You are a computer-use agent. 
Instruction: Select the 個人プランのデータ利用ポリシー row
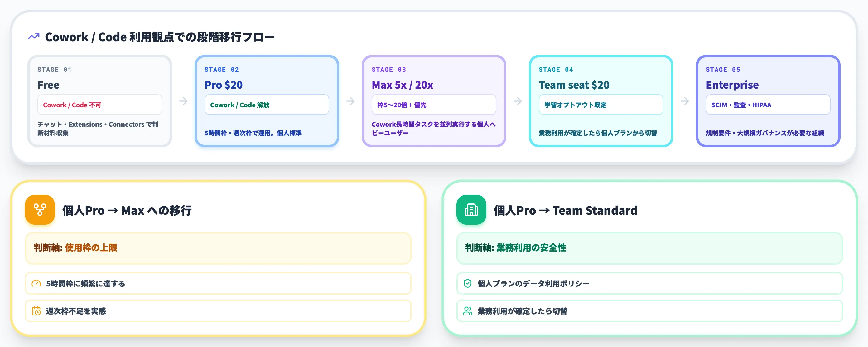coord(650,284)
